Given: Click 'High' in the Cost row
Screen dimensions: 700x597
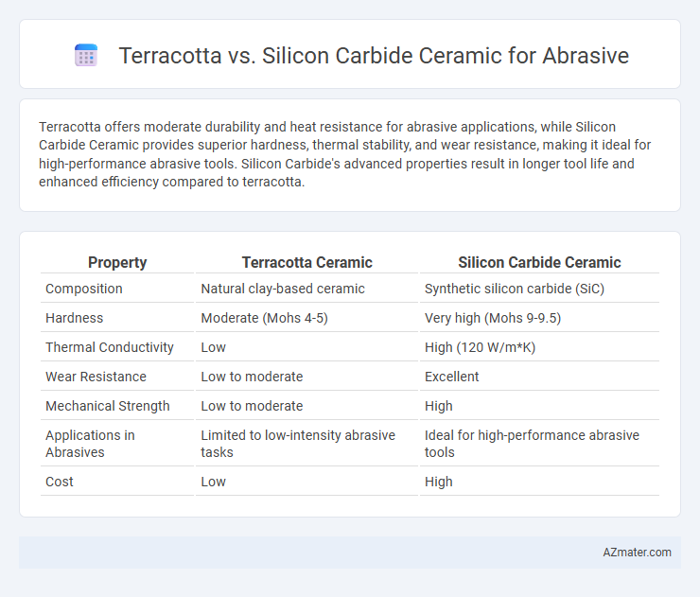Looking at the screenshot, I should [x=438, y=482].
